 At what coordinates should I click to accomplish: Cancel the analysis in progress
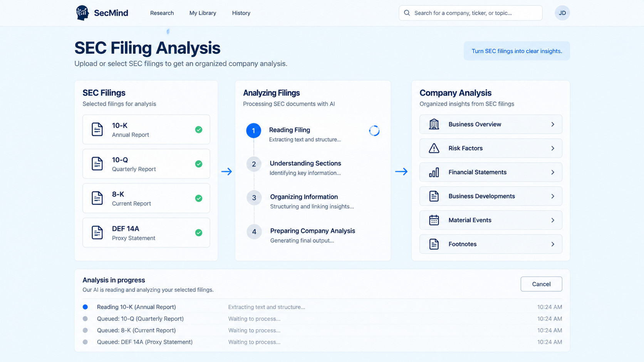[x=541, y=284]
